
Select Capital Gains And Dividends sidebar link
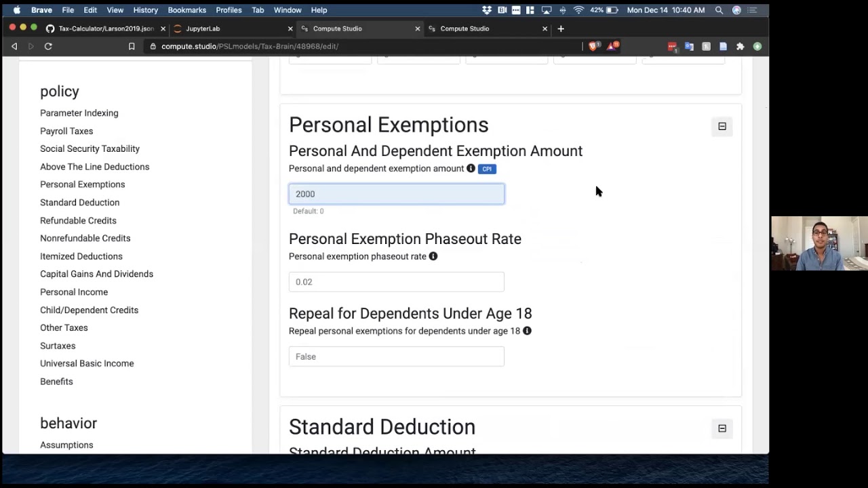pos(96,274)
